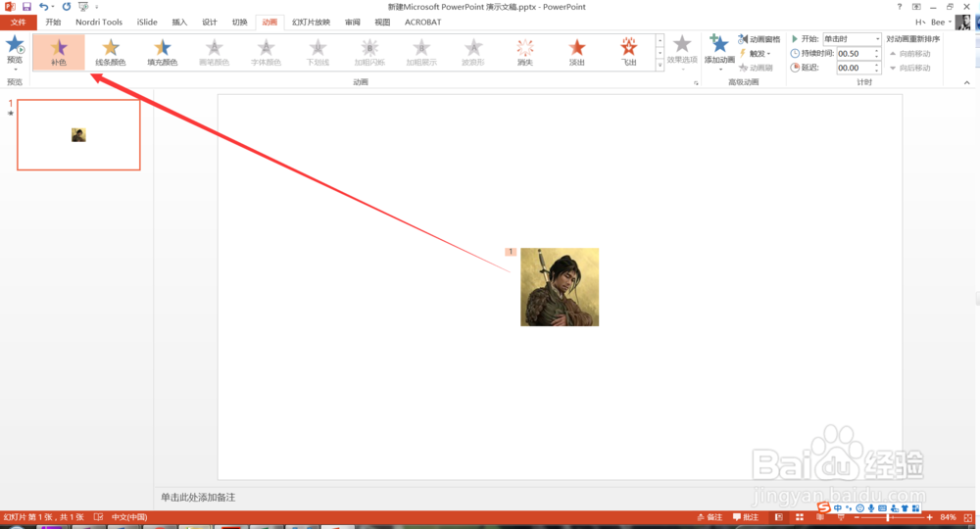Expand the animation gallery More arrow

click(x=660, y=66)
